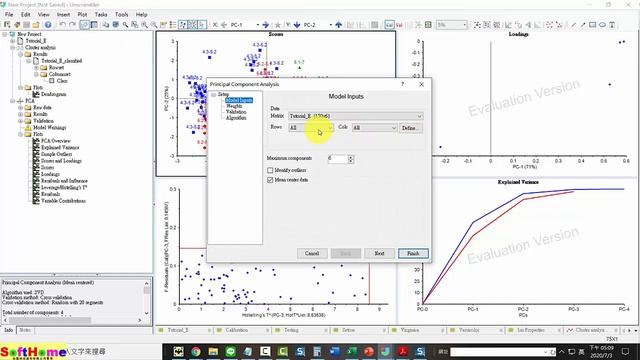Switch to the Calibration tab at bottom
The image size is (640, 360).
coord(237,330)
